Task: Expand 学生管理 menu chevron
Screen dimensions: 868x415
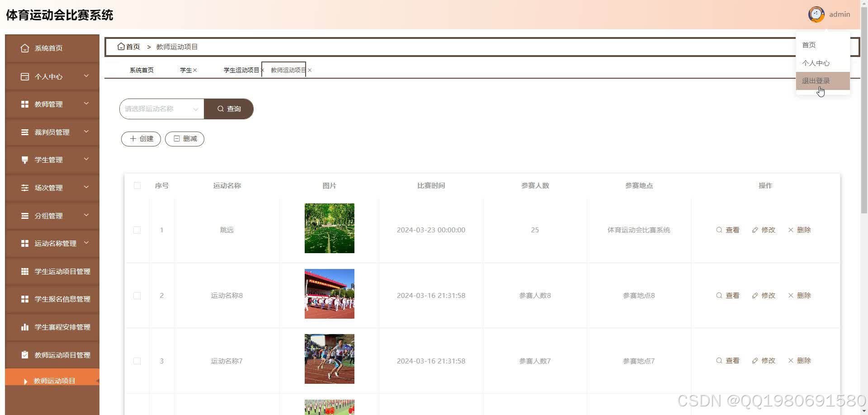Action: (x=86, y=159)
